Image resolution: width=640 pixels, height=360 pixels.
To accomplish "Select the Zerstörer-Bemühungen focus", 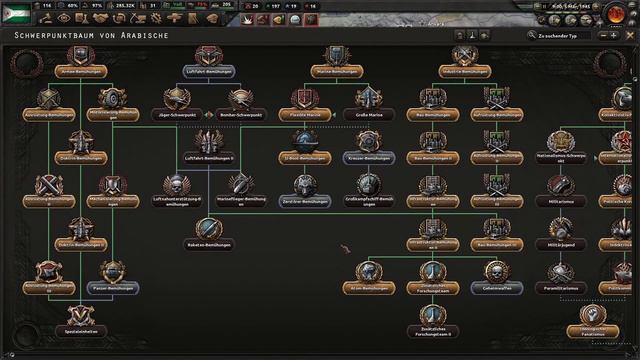I will pos(305,201).
